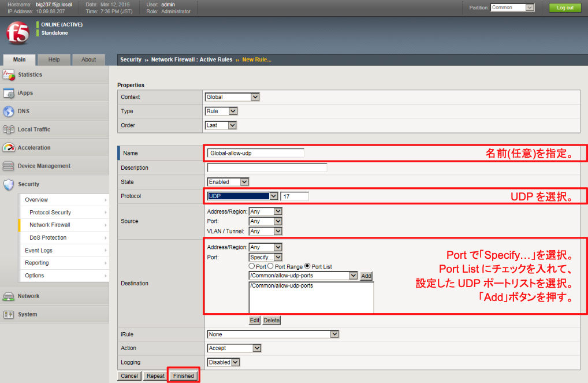Open DNS via its globe icon

coord(9,111)
